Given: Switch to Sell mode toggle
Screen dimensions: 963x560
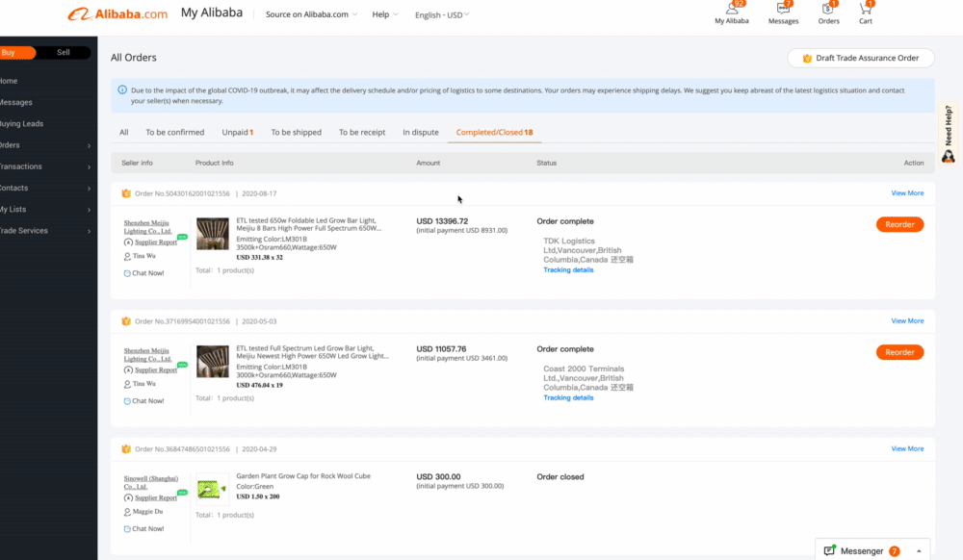Looking at the screenshot, I should point(64,53).
